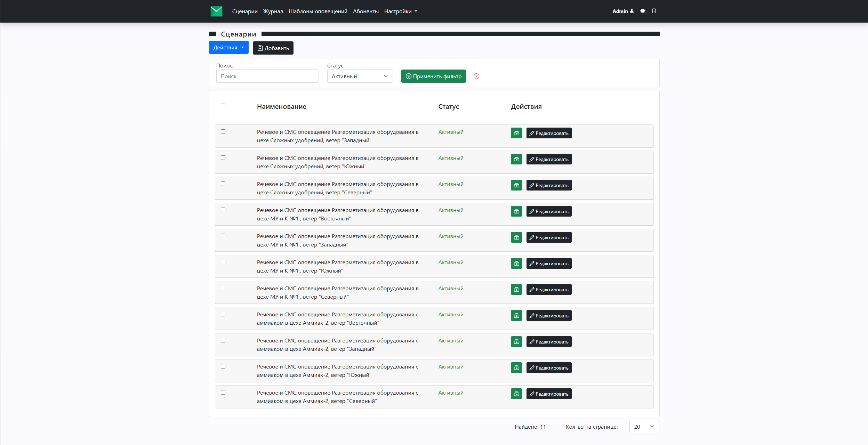Click Активный status of Сложных удобрений "Западный" row
The height and width of the screenshot is (445, 868).
click(x=451, y=132)
